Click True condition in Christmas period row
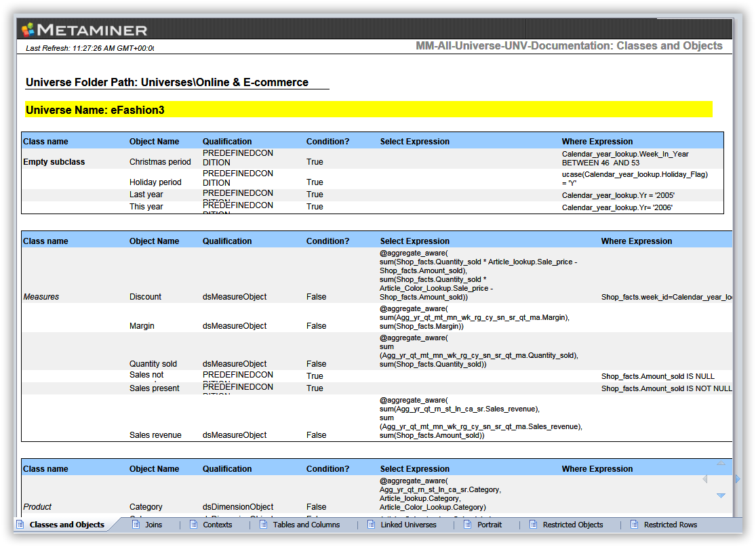 [x=315, y=162]
